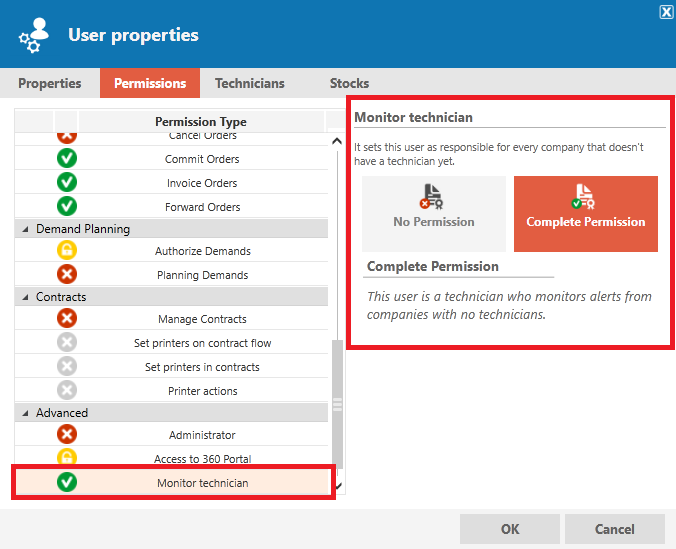Click the user gears icon in header

click(34, 35)
